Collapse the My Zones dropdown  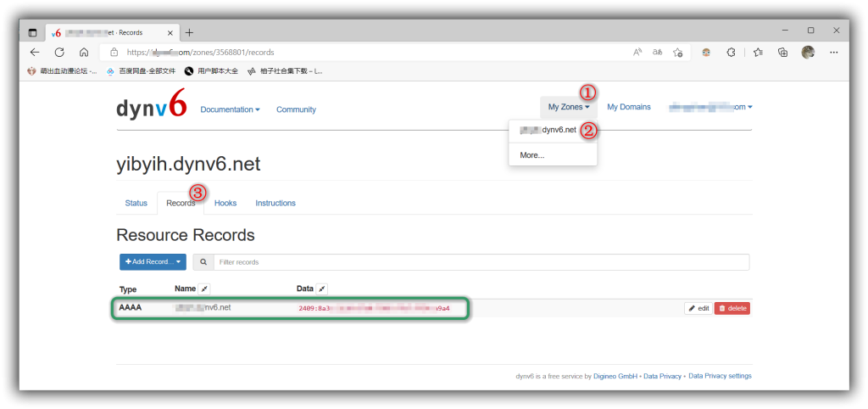[569, 107]
